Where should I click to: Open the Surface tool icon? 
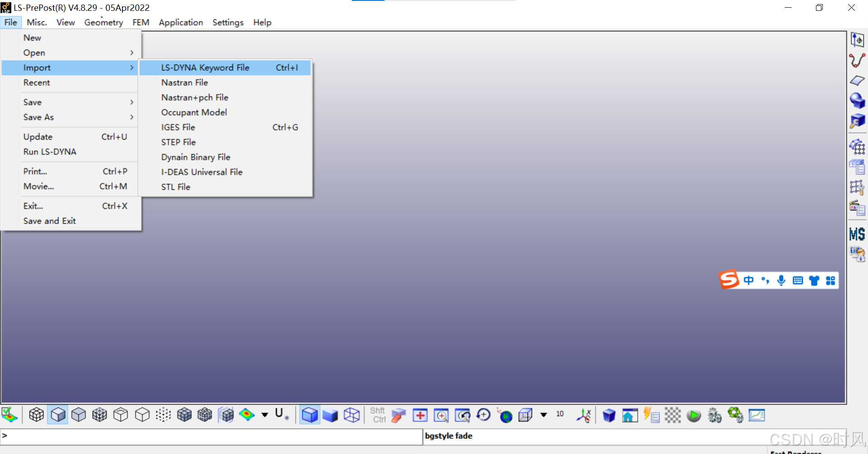[857, 80]
